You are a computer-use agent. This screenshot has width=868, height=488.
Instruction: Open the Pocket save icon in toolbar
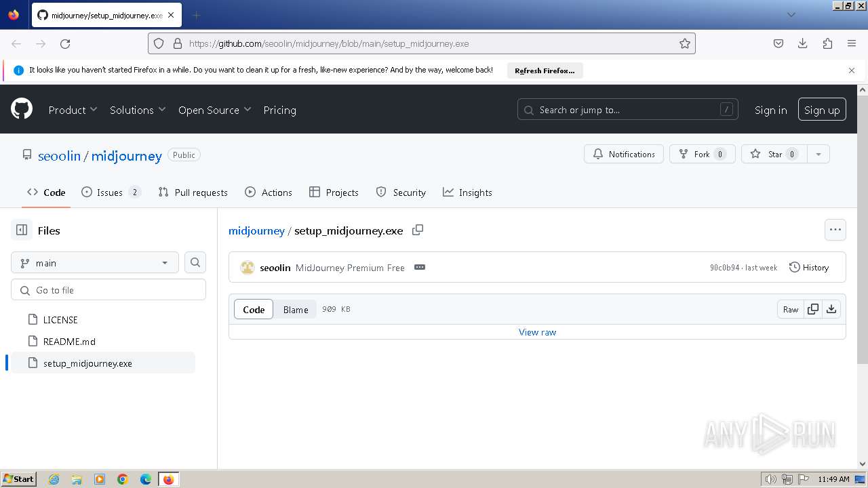point(778,43)
